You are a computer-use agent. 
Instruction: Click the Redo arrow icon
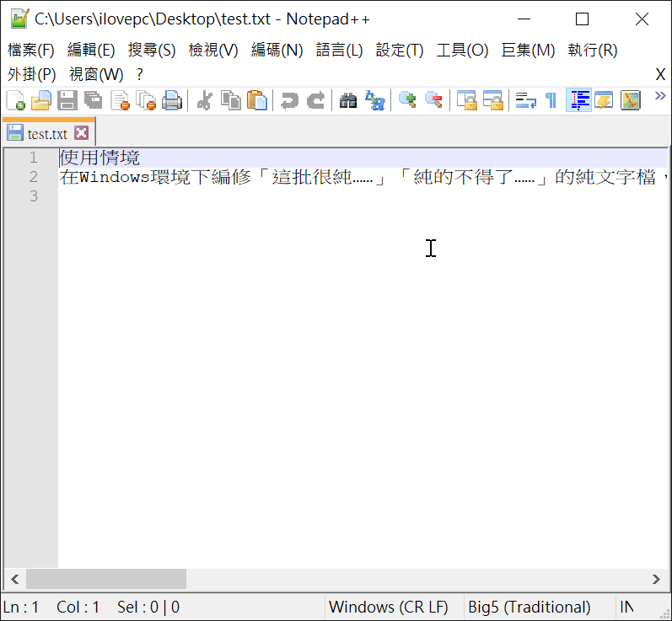(x=316, y=100)
